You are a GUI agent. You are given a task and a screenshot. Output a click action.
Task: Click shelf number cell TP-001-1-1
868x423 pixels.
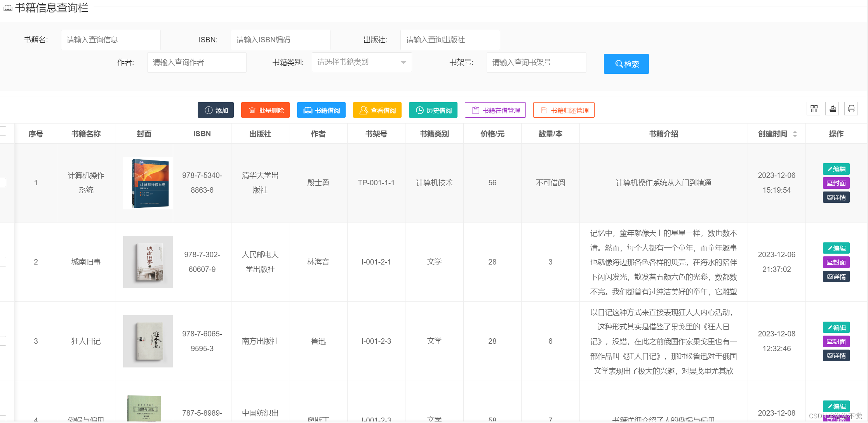click(x=376, y=183)
